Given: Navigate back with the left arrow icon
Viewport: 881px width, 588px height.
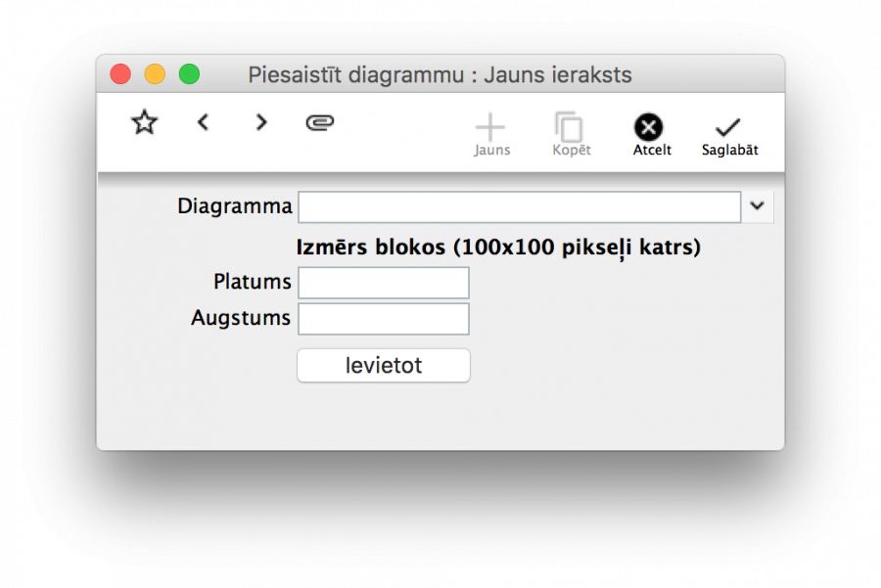Looking at the screenshot, I should 203,122.
